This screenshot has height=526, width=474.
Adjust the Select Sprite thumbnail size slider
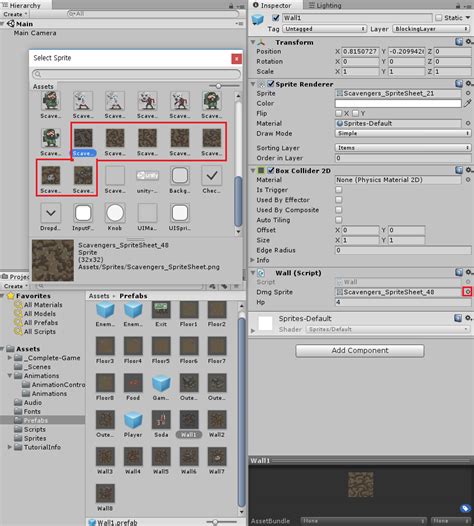click(x=218, y=86)
